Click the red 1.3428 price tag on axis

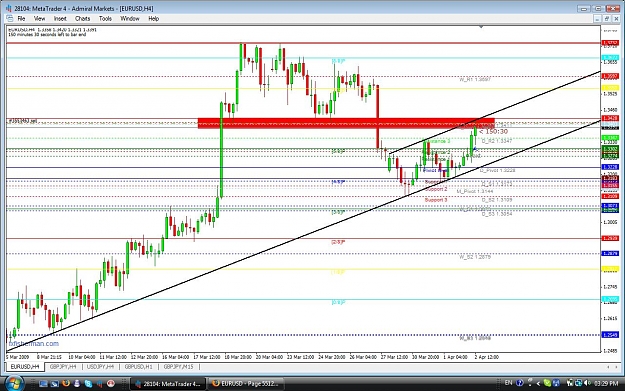[x=610, y=118]
